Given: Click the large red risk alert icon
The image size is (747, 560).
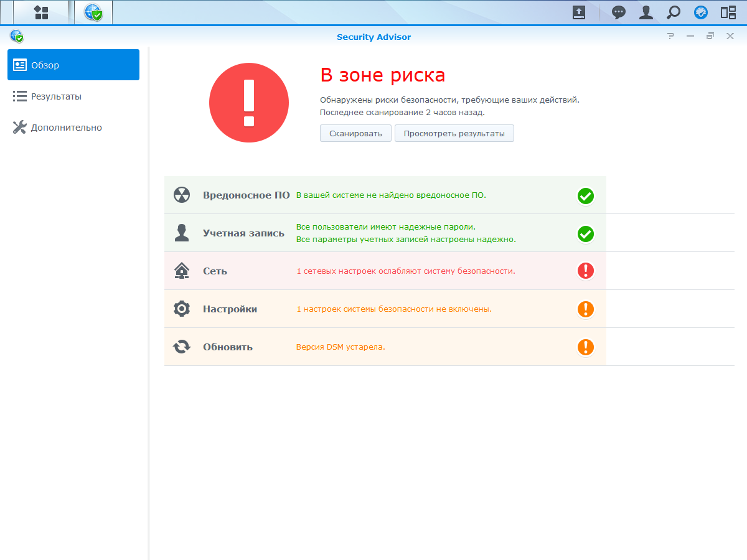Looking at the screenshot, I should pos(249,103).
